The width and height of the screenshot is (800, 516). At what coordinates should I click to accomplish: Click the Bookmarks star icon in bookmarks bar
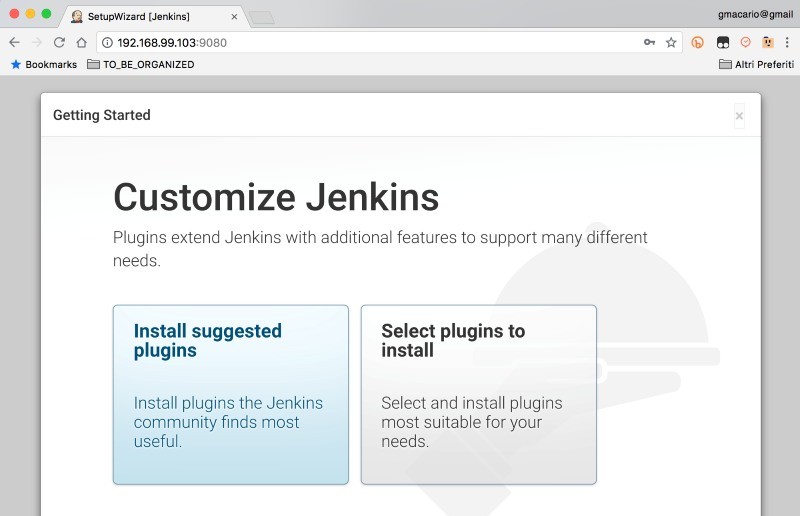(16, 64)
